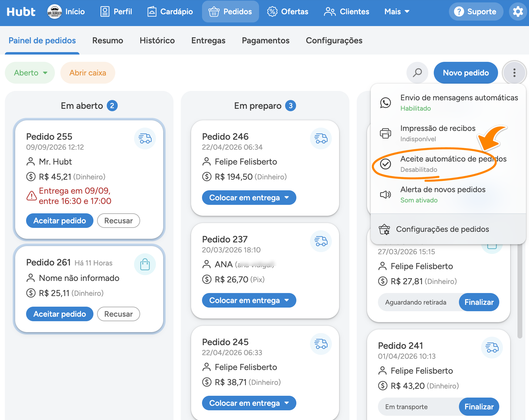Open Envio de mensagens automáticas option

[x=448, y=103]
